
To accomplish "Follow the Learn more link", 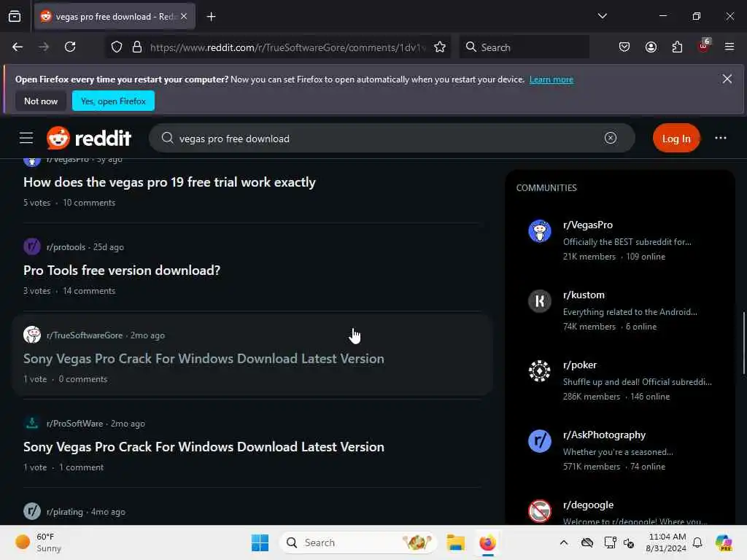I will (551, 79).
